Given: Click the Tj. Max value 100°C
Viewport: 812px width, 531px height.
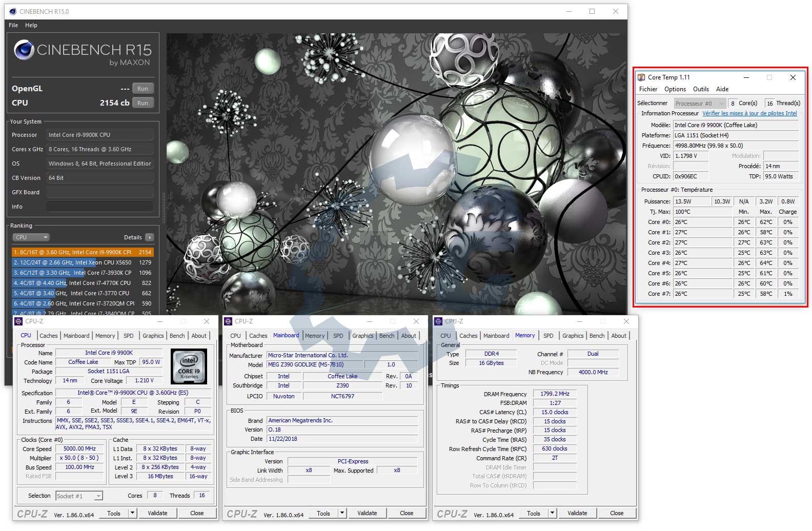Looking at the screenshot, I should pos(702,212).
